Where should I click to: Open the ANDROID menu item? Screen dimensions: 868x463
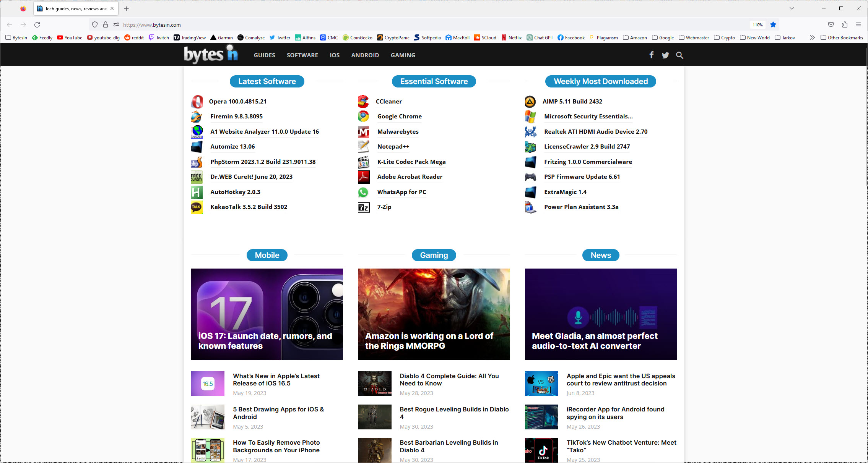click(365, 55)
